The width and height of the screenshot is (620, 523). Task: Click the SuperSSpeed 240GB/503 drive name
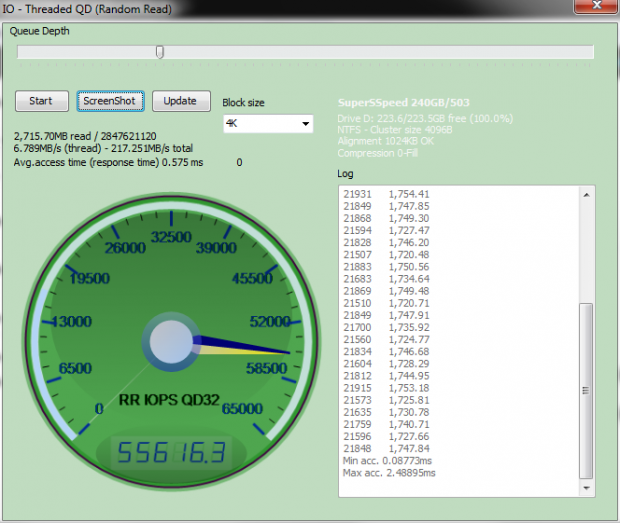[x=404, y=103]
